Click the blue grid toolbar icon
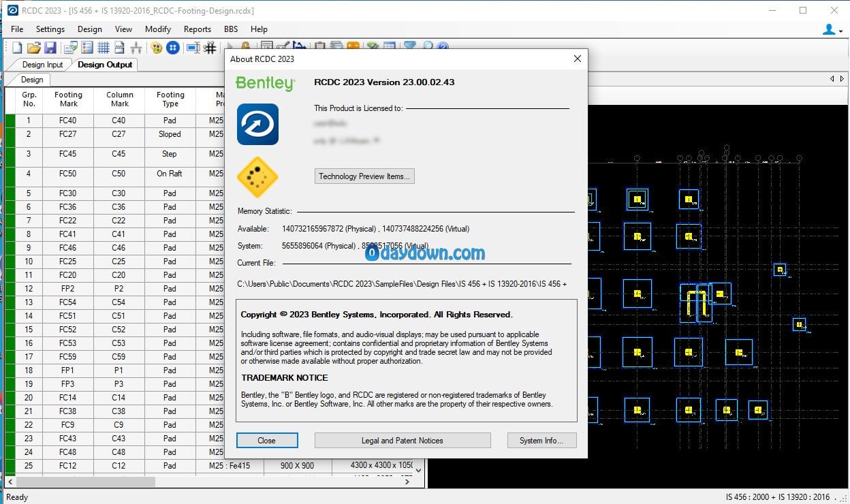The width and height of the screenshot is (850, 504). (x=104, y=48)
